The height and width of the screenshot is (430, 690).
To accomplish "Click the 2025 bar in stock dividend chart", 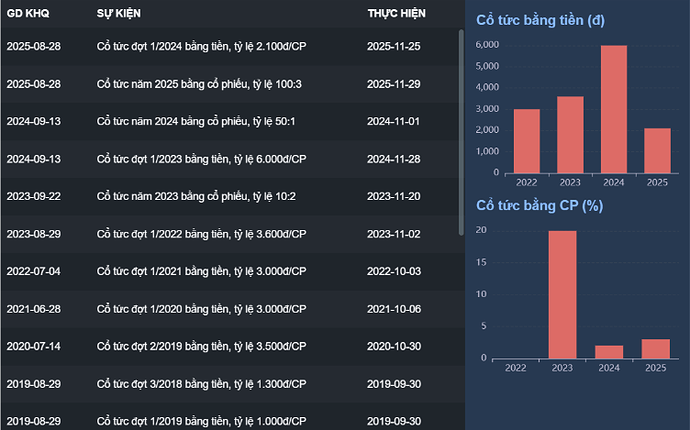I will [657, 348].
